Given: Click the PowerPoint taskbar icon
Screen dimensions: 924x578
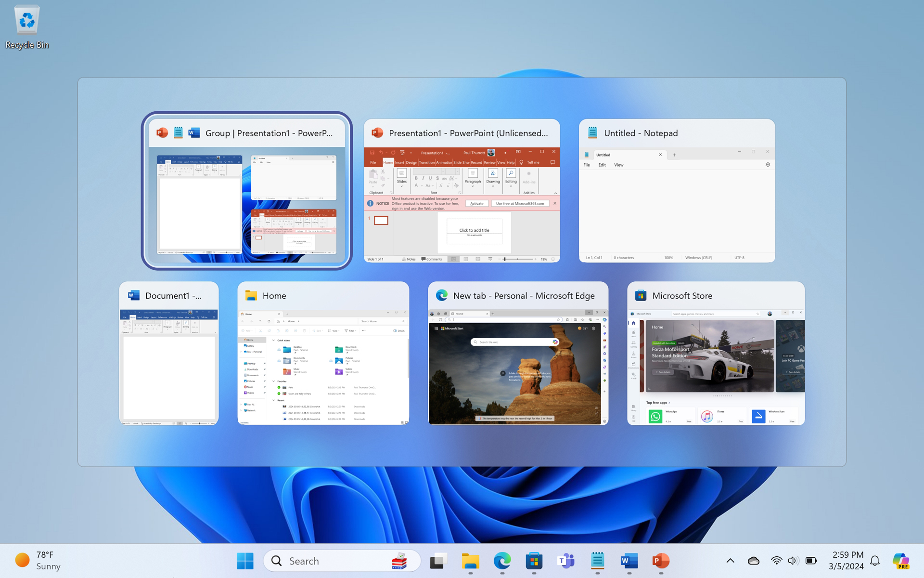Looking at the screenshot, I should 661,561.
